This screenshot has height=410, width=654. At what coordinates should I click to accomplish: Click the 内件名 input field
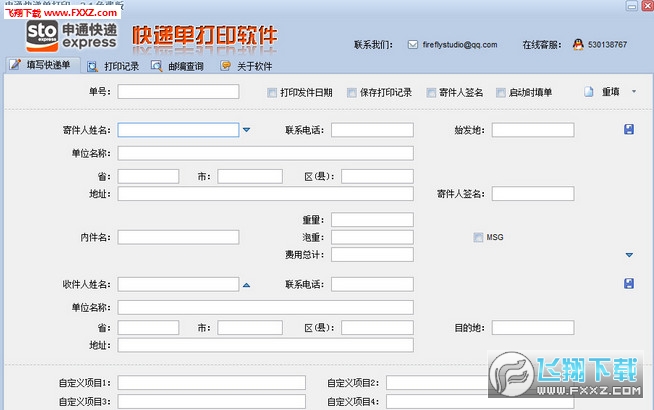pos(178,237)
